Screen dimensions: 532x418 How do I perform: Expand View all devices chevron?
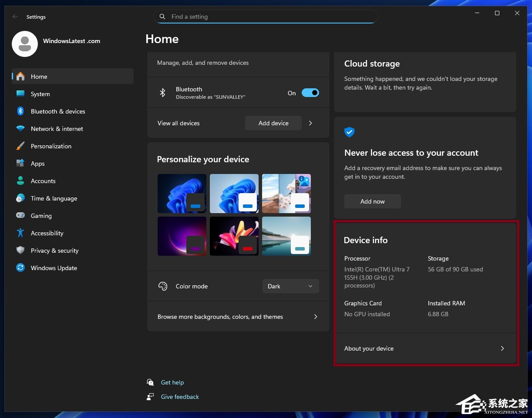[x=310, y=123]
